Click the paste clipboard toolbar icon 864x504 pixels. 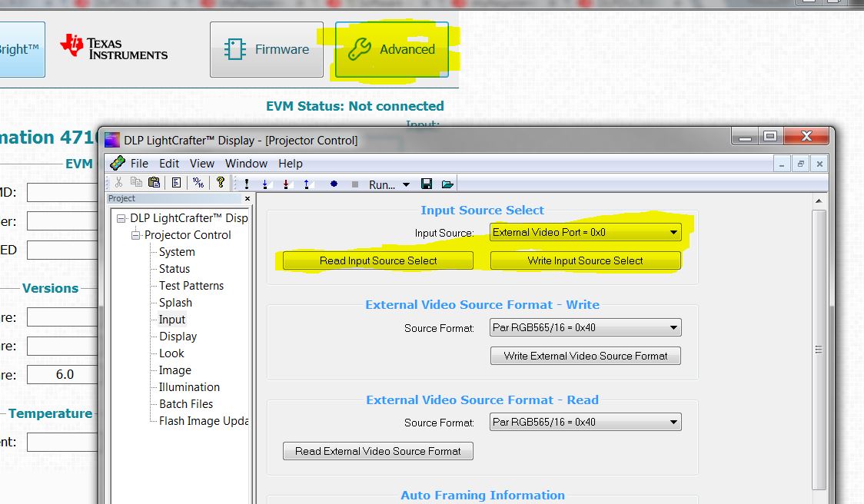[x=155, y=182]
